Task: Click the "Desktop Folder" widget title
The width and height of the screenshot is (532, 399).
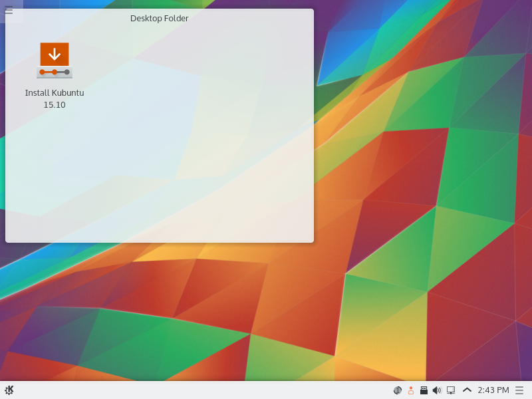Action: [x=160, y=19]
